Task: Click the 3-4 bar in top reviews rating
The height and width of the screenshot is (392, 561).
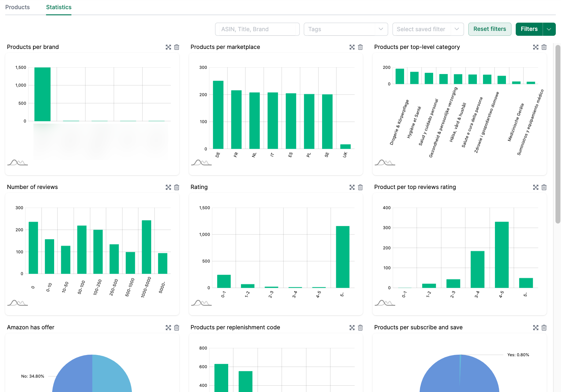Action: point(477,269)
